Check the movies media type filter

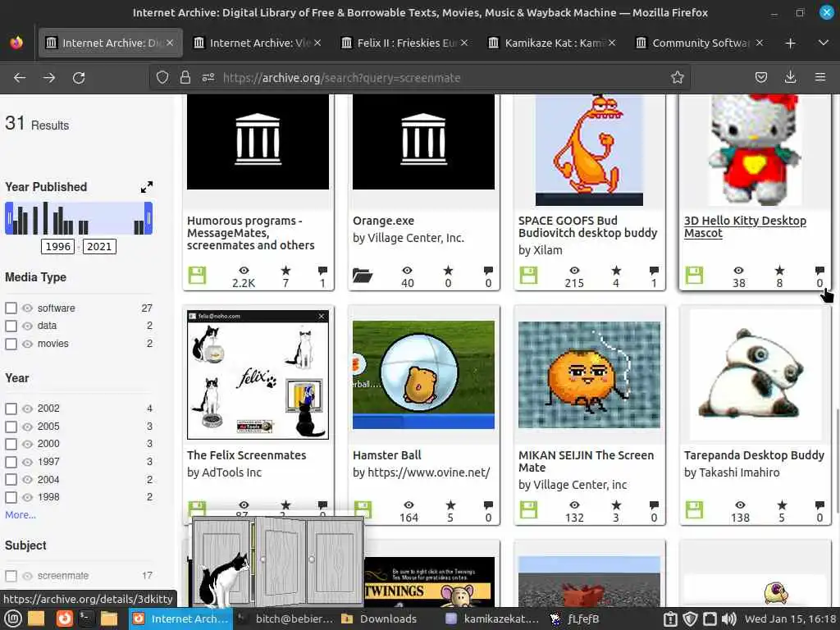[x=11, y=344]
